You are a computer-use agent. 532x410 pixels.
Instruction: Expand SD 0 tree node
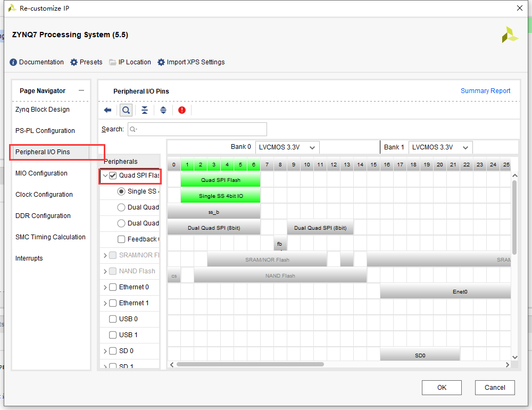click(105, 350)
